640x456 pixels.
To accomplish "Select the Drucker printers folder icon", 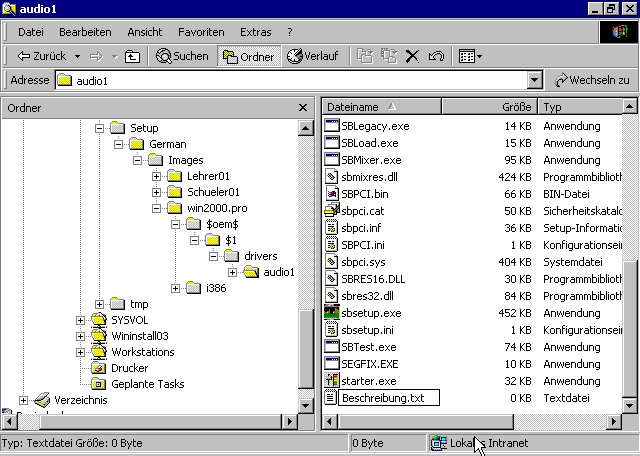I will [99, 368].
